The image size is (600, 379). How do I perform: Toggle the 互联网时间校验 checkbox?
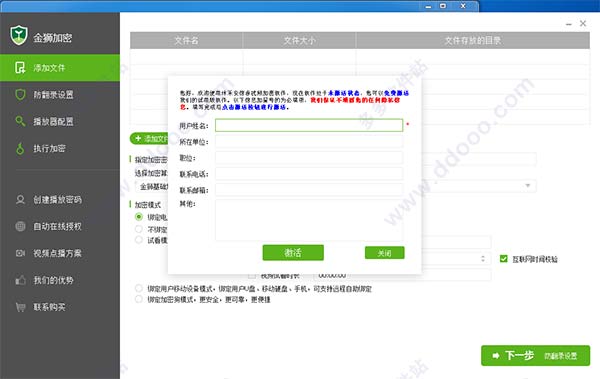pos(504,259)
